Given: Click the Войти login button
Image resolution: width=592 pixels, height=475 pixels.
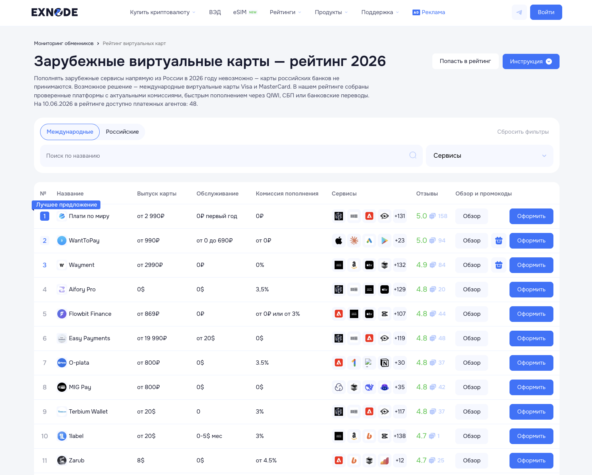Looking at the screenshot, I should [546, 12].
